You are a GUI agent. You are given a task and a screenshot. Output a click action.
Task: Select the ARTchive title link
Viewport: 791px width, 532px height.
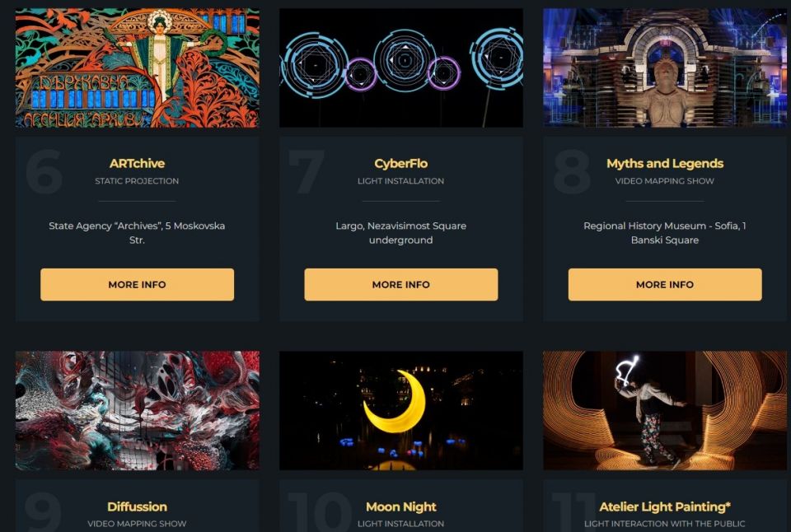(x=138, y=163)
